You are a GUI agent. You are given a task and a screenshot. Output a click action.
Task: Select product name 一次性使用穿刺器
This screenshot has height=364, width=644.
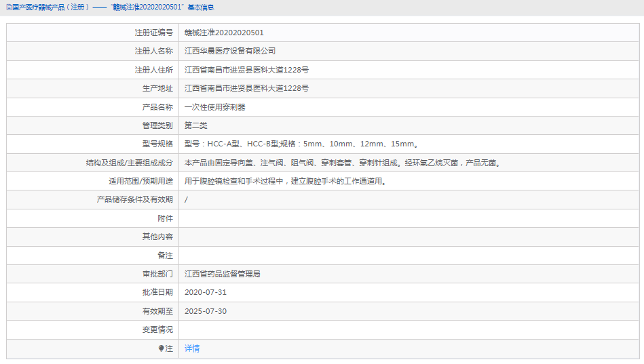pos(215,107)
